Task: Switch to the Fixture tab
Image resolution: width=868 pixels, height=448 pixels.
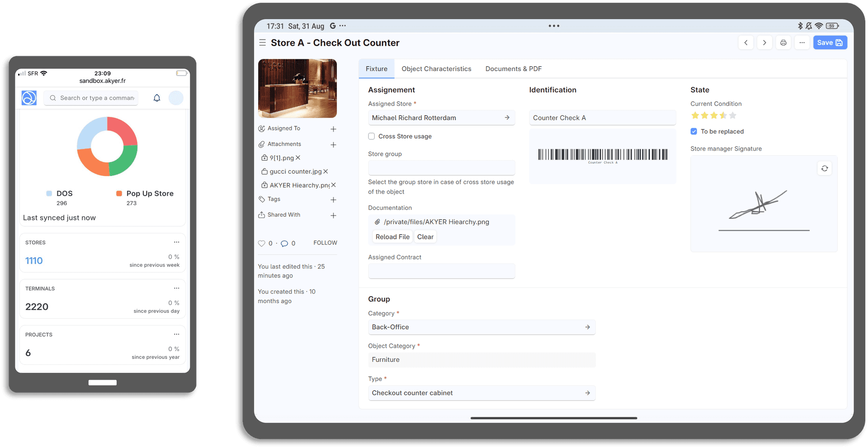Action: [377, 69]
